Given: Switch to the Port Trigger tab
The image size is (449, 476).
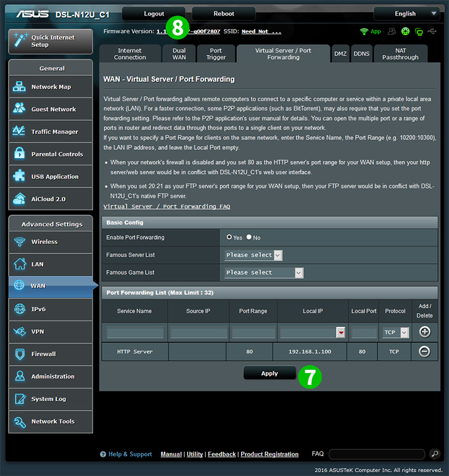Looking at the screenshot, I should [216, 54].
